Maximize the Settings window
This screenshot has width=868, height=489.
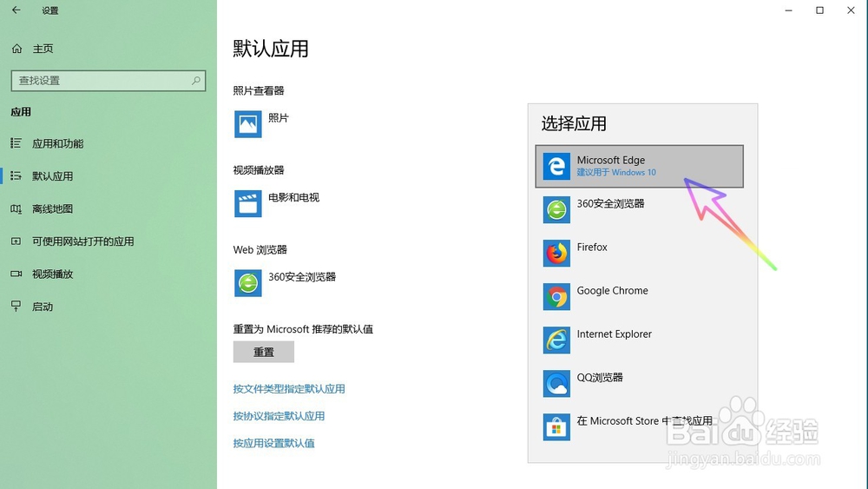click(x=820, y=10)
